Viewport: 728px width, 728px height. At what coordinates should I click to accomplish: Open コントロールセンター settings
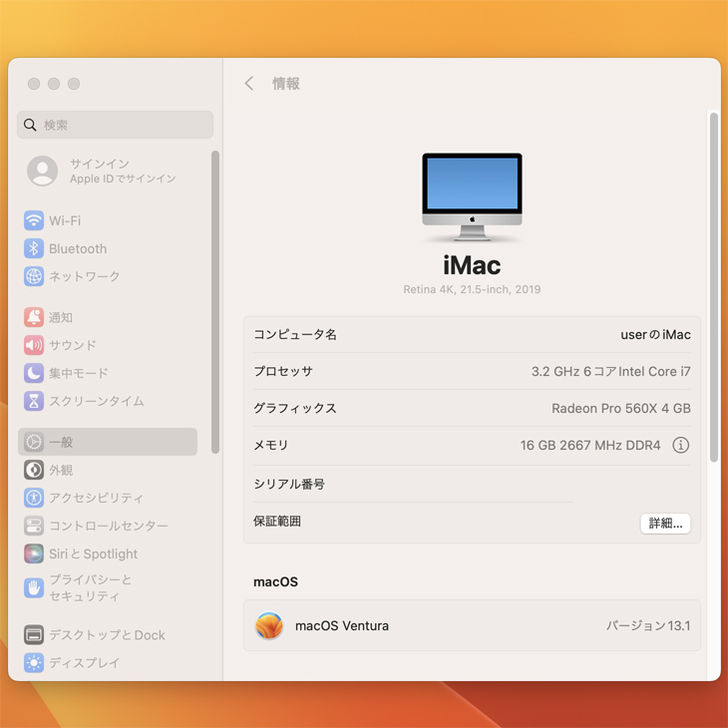pyautogui.click(x=108, y=526)
